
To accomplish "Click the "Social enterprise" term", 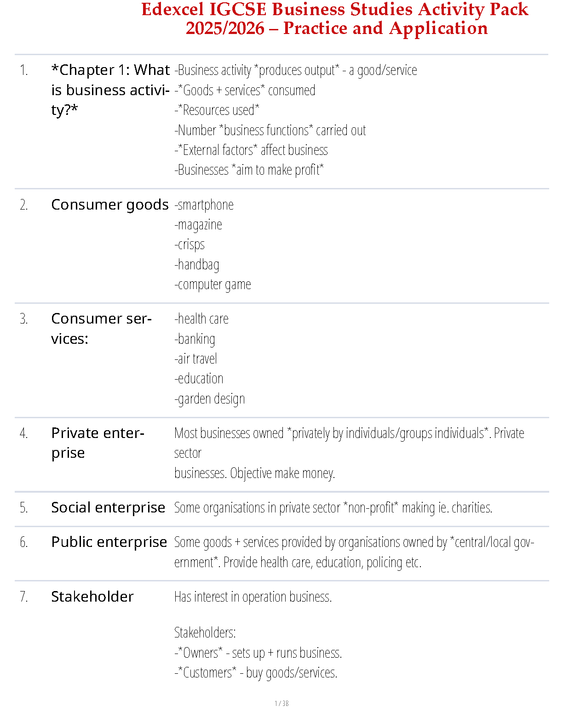I will pos(108,507).
